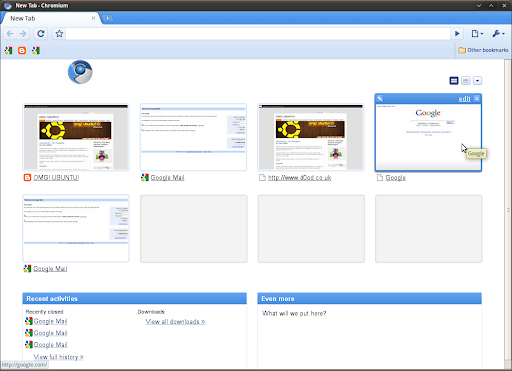Remove the Google thumbnail with its X button
Viewport: 512px width, 371px height.
[x=477, y=98]
